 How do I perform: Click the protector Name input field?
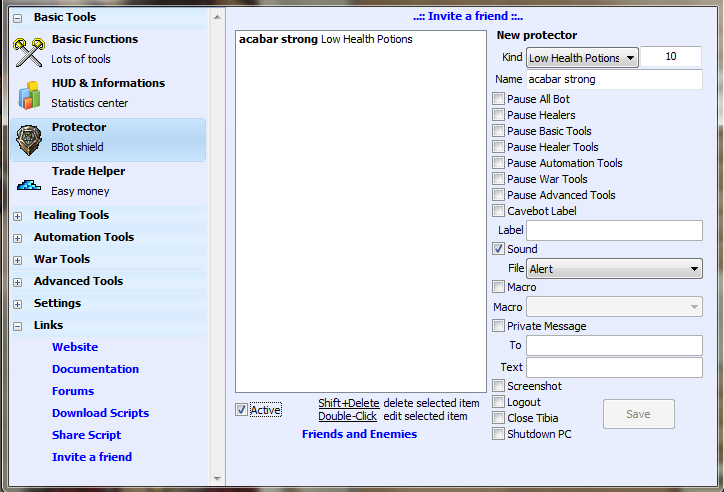[614, 79]
